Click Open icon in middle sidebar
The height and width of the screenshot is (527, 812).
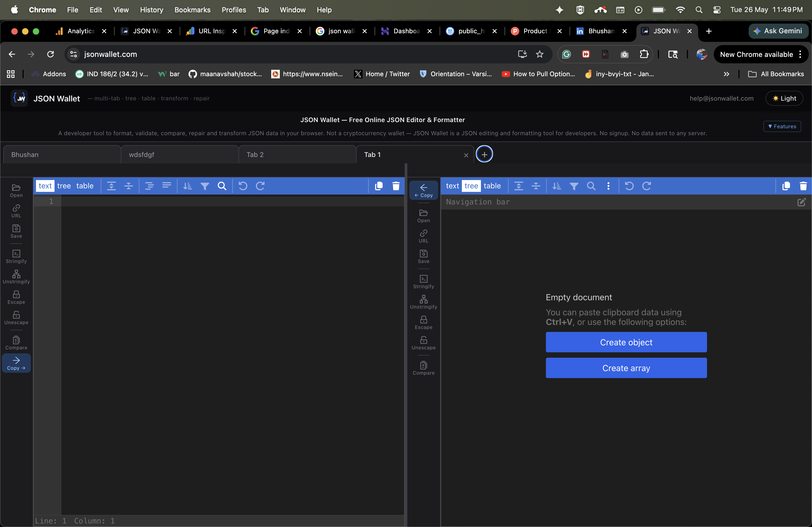[423, 216]
